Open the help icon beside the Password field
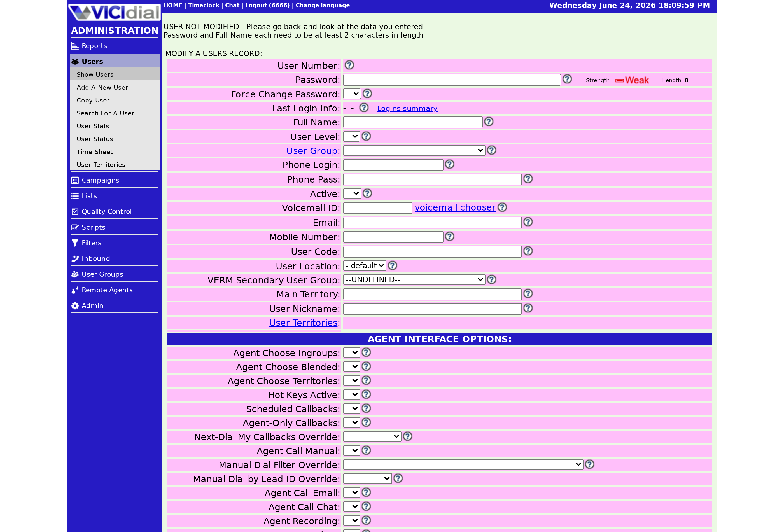 (567, 79)
